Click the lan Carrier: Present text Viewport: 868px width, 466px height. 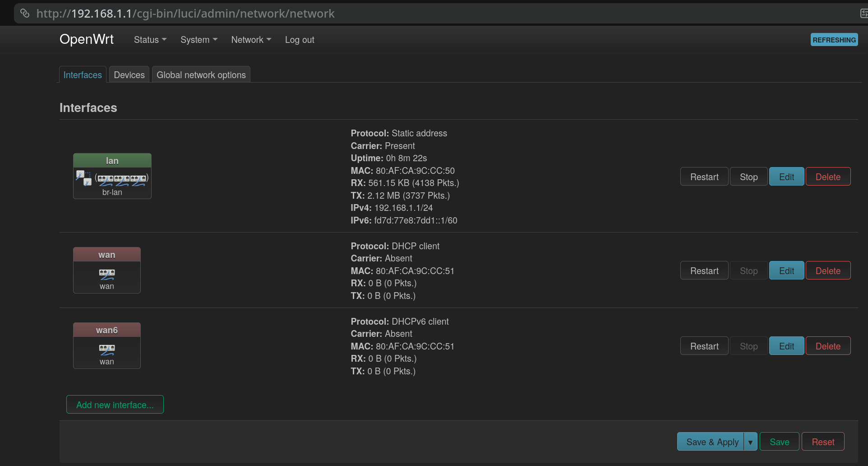[383, 146]
